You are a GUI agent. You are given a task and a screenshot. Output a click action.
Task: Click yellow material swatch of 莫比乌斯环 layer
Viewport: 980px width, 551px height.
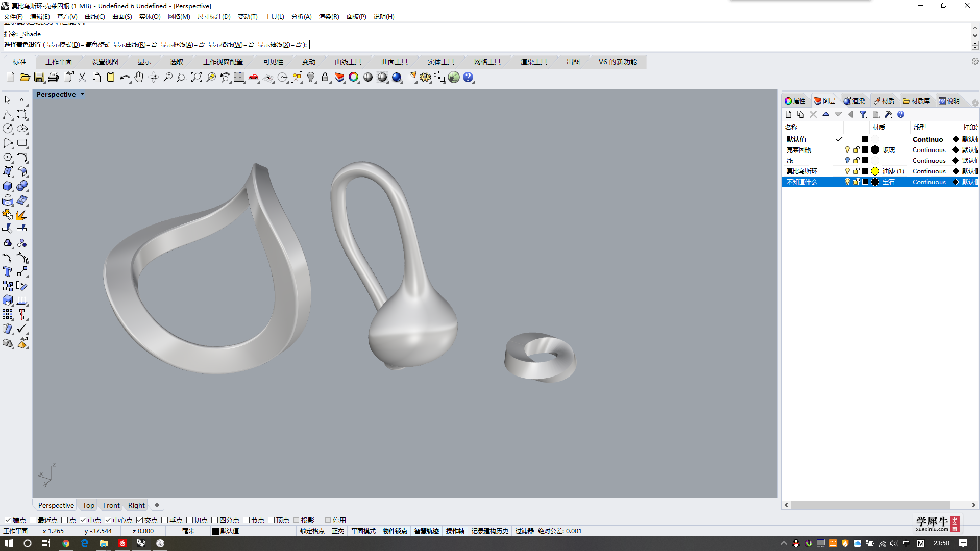pos(875,171)
